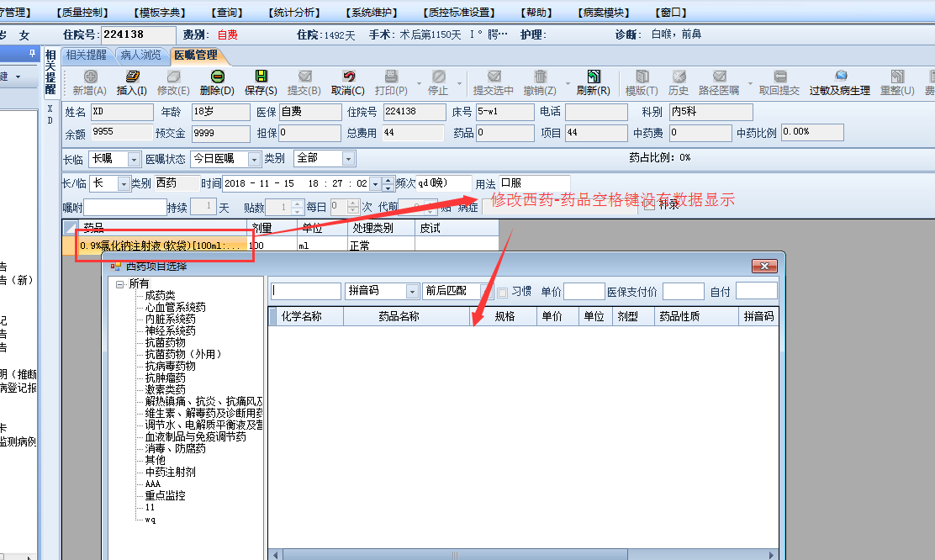Click the 提交(B) submit icon
935x560 pixels.
click(304, 77)
